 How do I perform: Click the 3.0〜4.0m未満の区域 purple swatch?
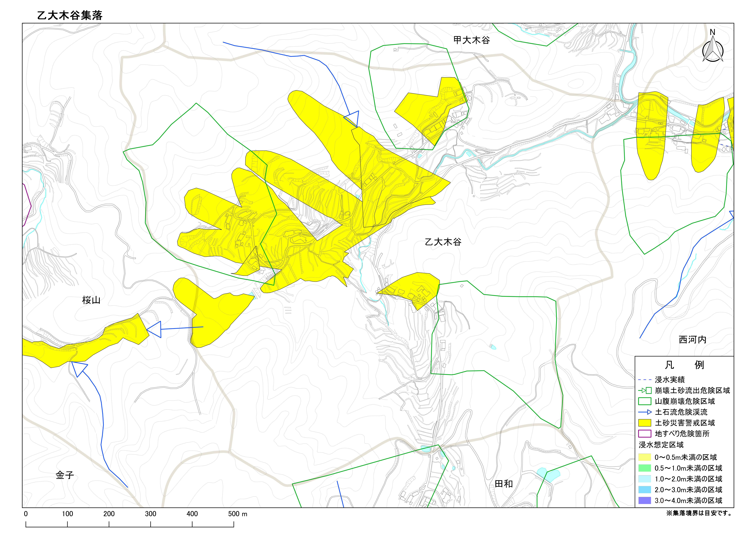645,500
